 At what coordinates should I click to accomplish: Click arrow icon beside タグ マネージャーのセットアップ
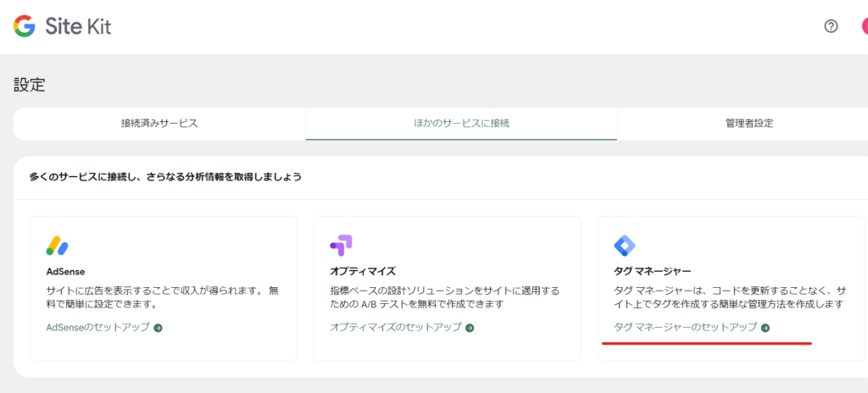click(765, 328)
